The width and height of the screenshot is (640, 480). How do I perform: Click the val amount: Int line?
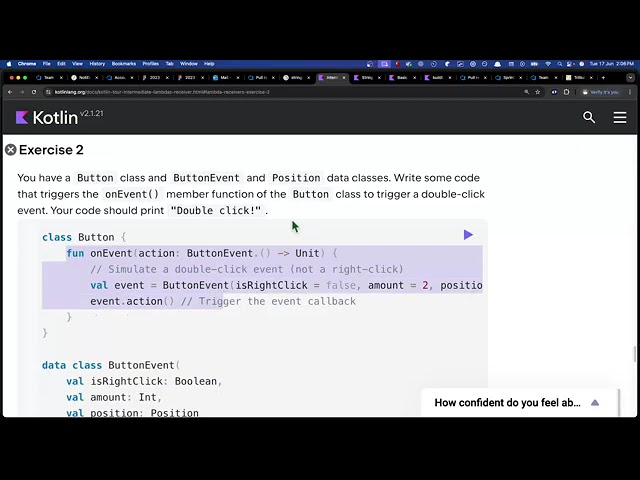(x=114, y=397)
